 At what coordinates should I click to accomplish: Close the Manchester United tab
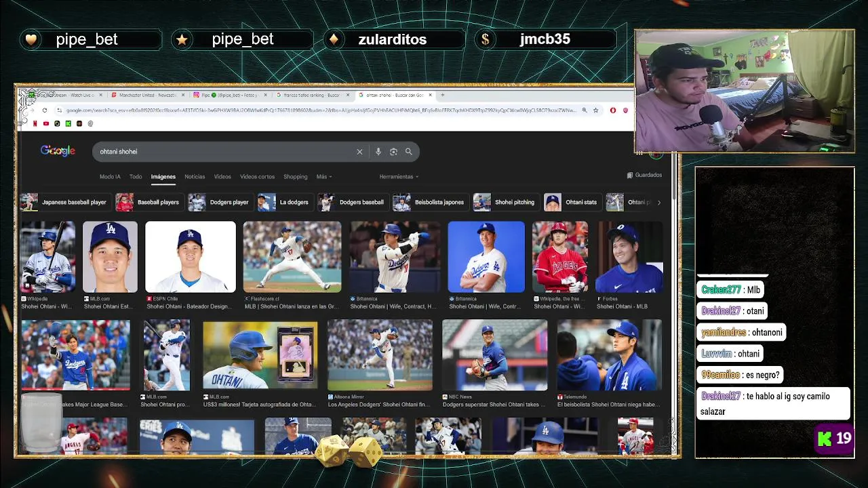click(x=183, y=95)
